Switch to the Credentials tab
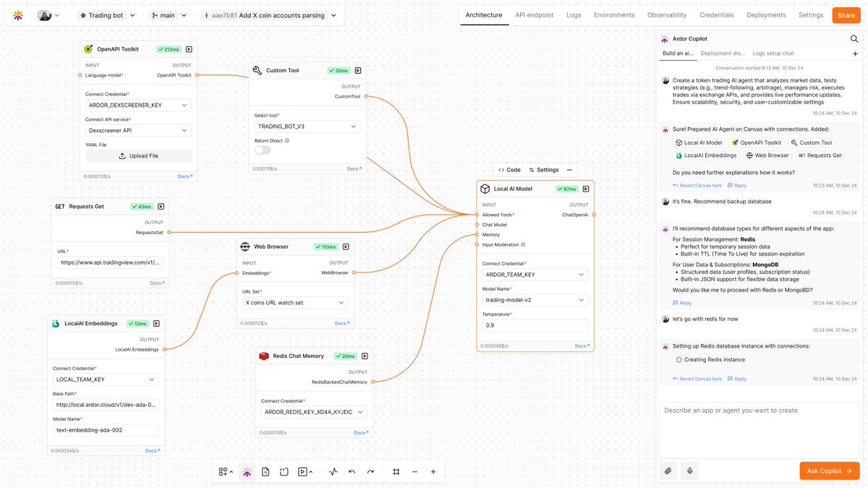The width and height of the screenshot is (868, 488). pyautogui.click(x=717, y=15)
